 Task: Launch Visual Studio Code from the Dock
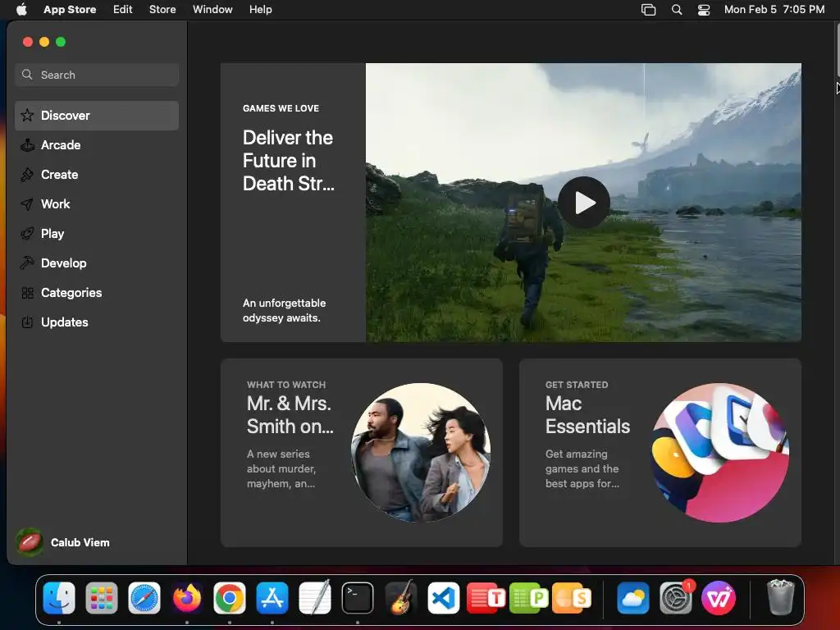pyautogui.click(x=443, y=598)
